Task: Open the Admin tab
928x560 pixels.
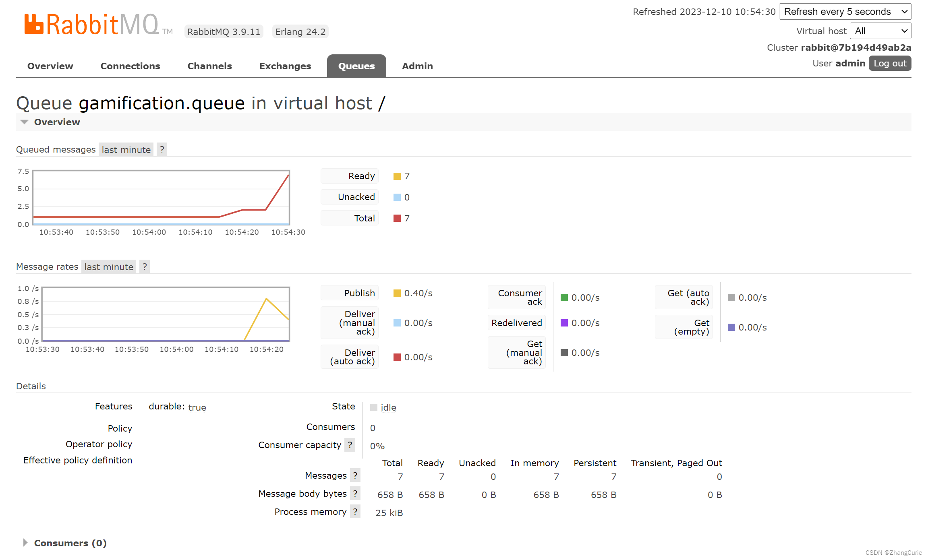Action: (x=417, y=66)
